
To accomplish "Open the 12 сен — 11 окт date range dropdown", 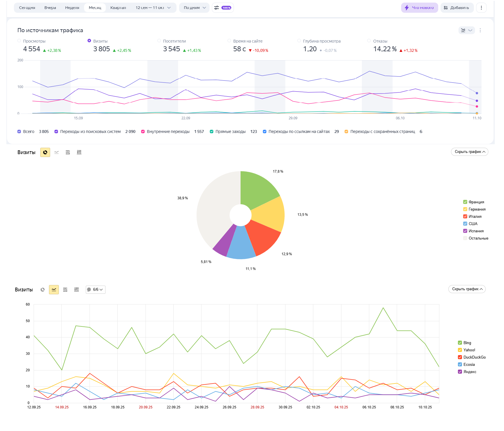I will coord(153,8).
